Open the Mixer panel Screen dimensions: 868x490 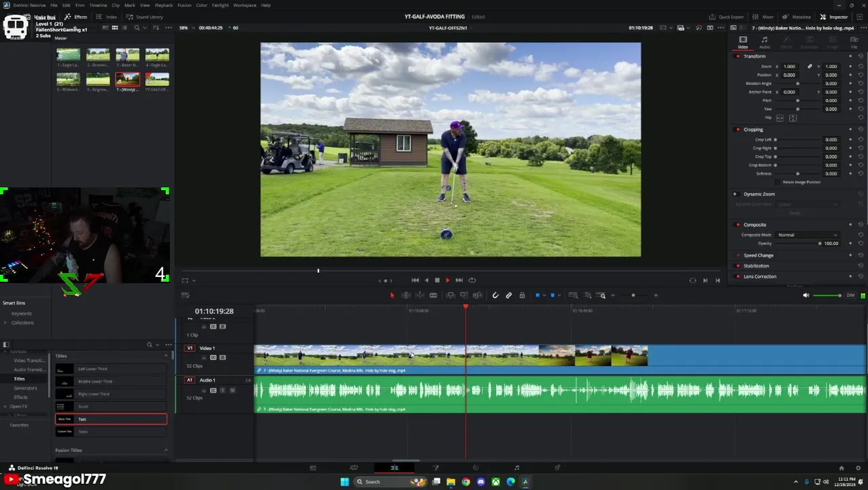coord(764,17)
